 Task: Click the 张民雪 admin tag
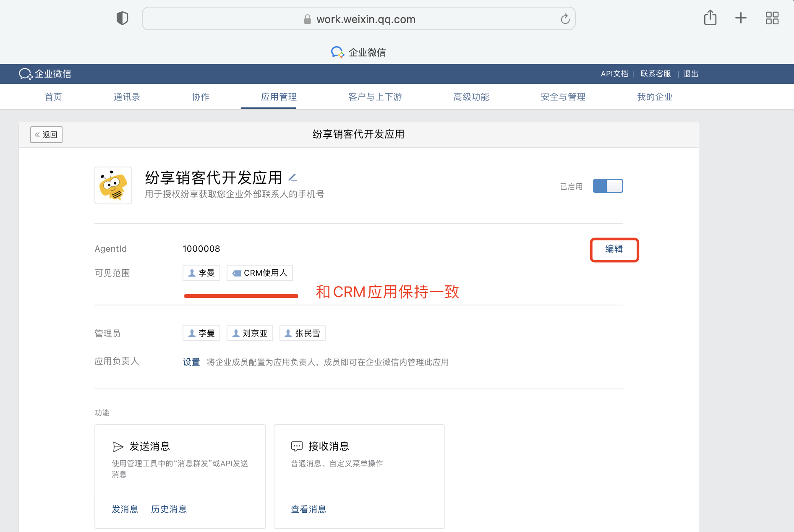[x=303, y=333]
